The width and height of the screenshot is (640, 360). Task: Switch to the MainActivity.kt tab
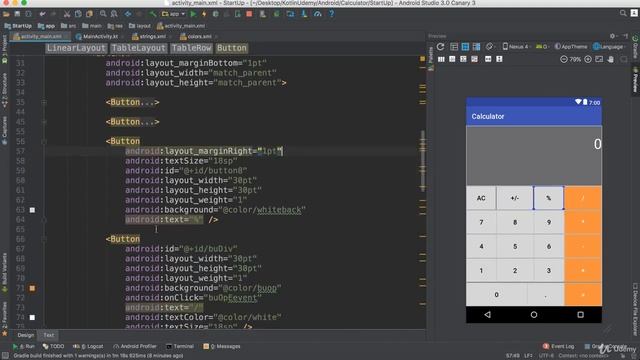point(97,36)
